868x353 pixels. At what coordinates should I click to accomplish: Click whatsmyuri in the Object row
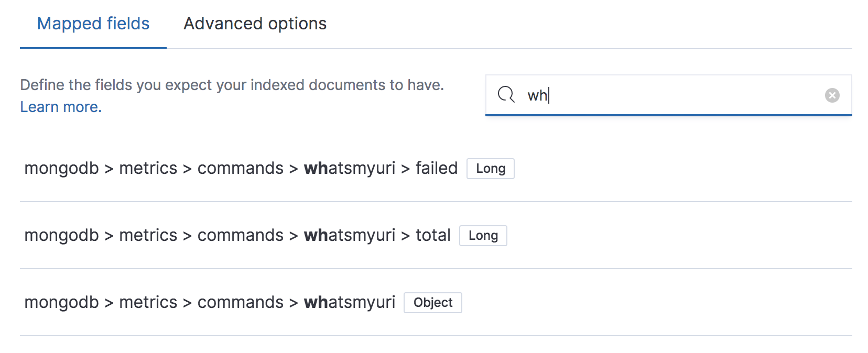[x=350, y=302]
